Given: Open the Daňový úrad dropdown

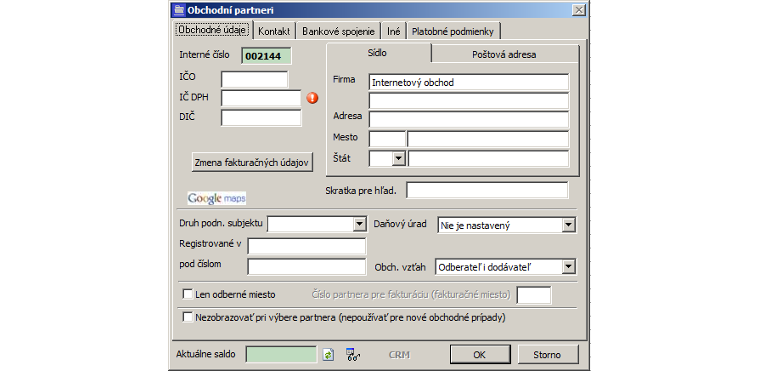Looking at the screenshot, I should pyautogui.click(x=569, y=225).
